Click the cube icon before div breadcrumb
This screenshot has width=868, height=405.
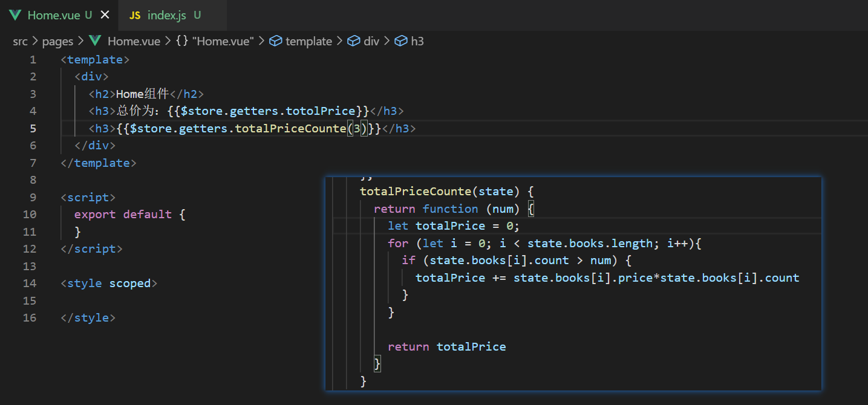pyautogui.click(x=354, y=41)
